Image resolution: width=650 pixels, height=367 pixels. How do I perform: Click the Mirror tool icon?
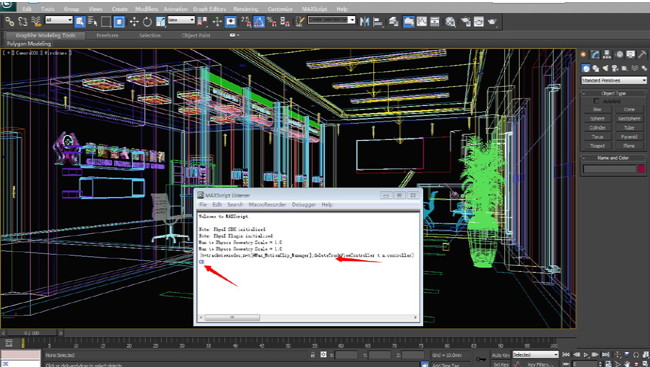(364, 22)
